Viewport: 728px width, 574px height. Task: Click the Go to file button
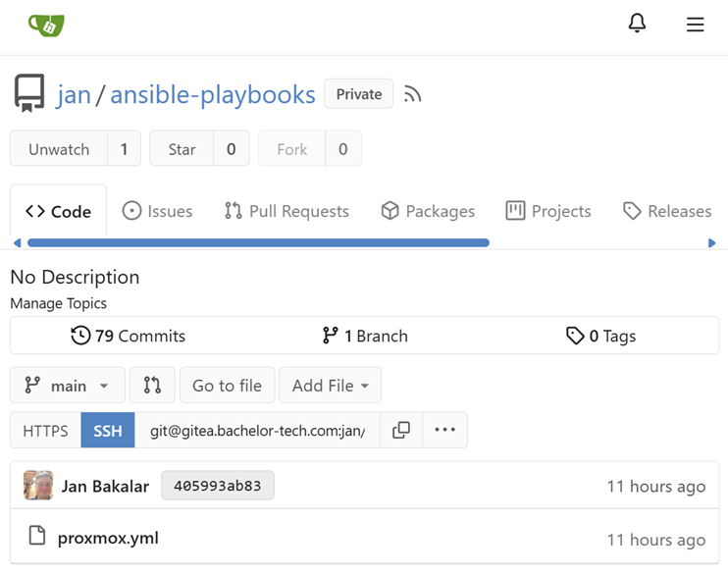point(227,386)
